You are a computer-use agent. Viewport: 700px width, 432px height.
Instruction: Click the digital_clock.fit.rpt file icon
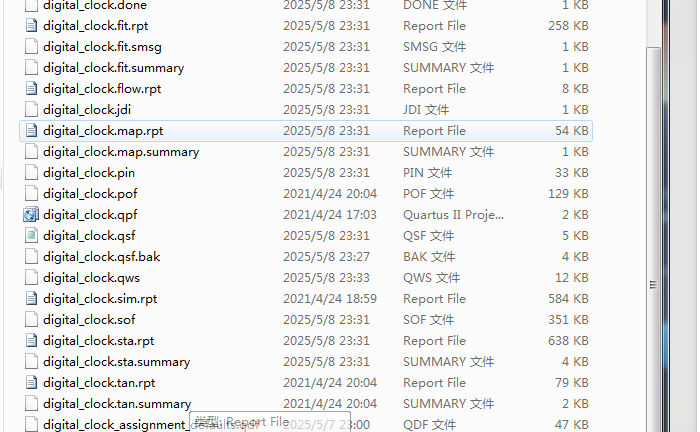click(x=31, y=25)
